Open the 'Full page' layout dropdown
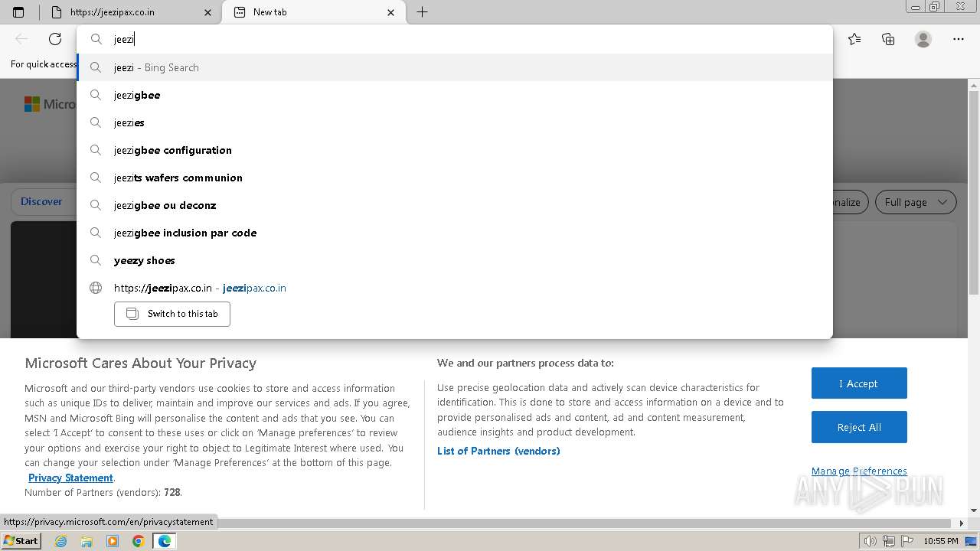The image size is (980, 551). [916, 202]
